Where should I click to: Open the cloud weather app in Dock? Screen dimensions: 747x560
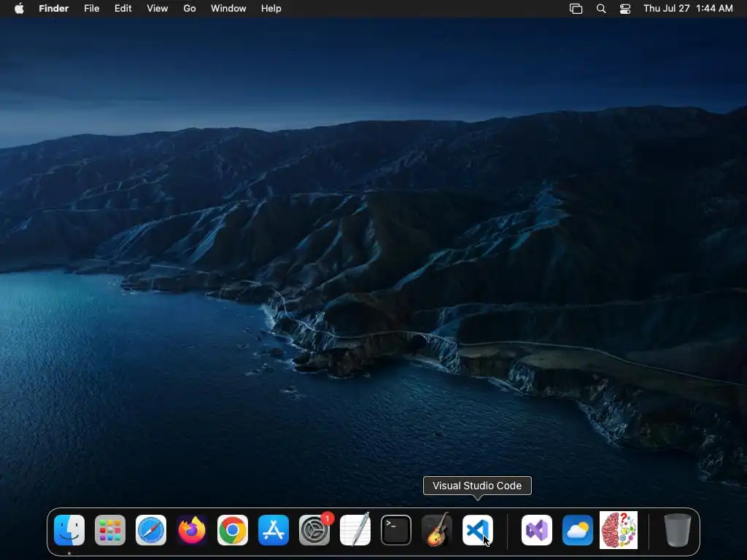coord(578,531)
